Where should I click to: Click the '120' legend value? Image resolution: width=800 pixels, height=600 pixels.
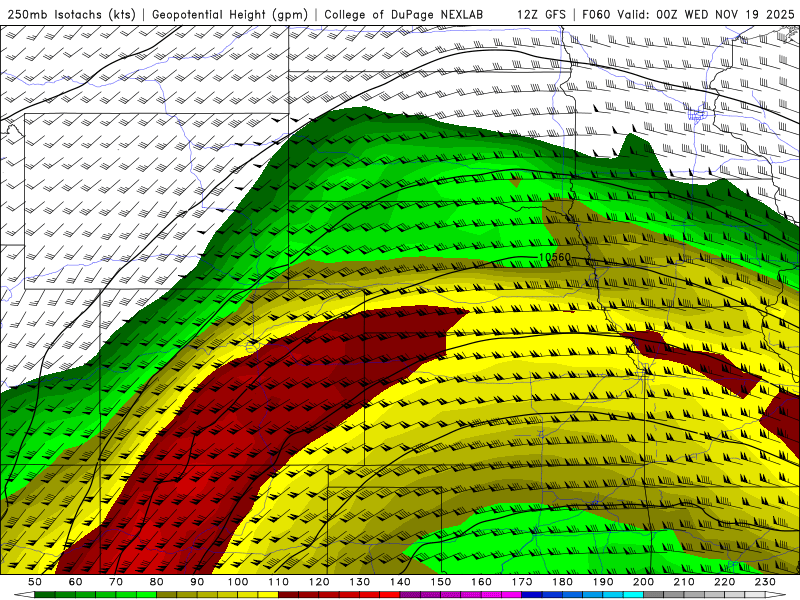pyautogui.click(x=319, y=582)
